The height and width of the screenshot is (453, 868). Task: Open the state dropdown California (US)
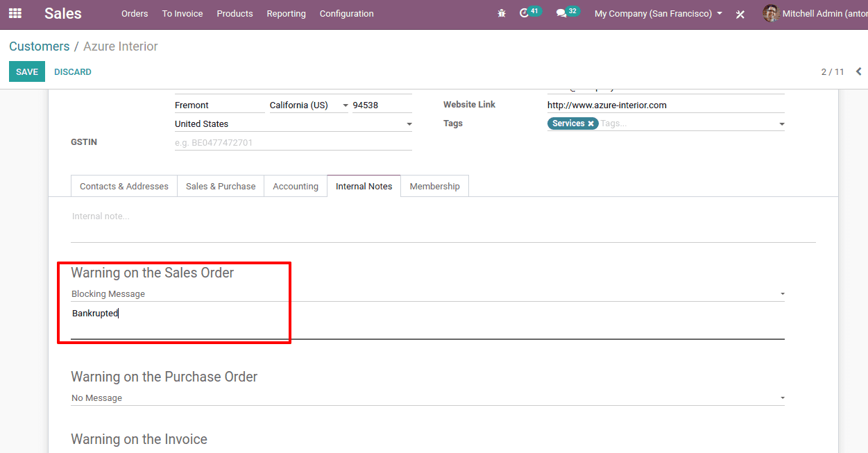309,105
